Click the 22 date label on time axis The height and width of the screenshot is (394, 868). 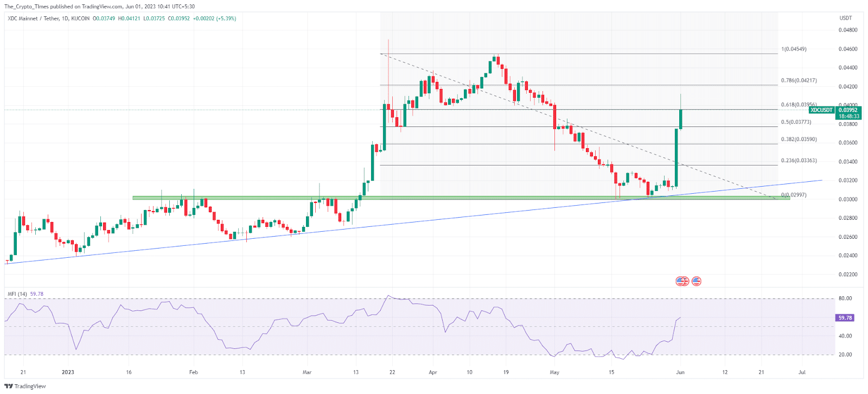392,372
